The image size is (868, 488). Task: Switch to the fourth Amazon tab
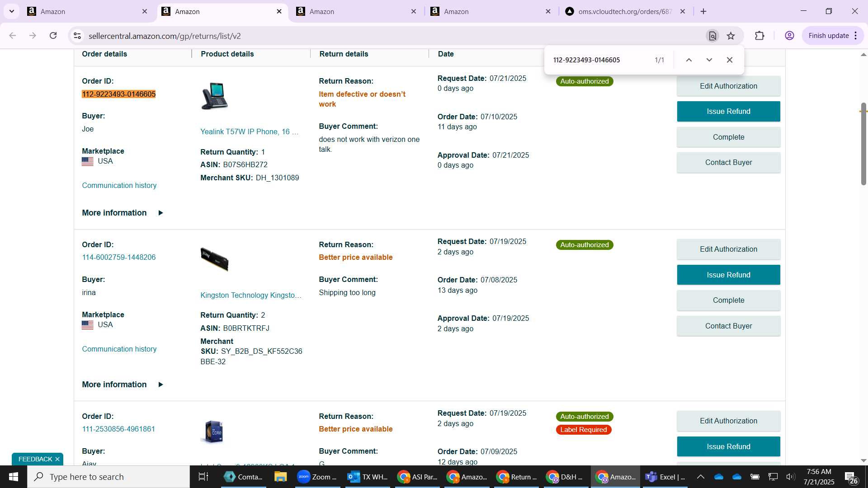(x=491, y=11)
